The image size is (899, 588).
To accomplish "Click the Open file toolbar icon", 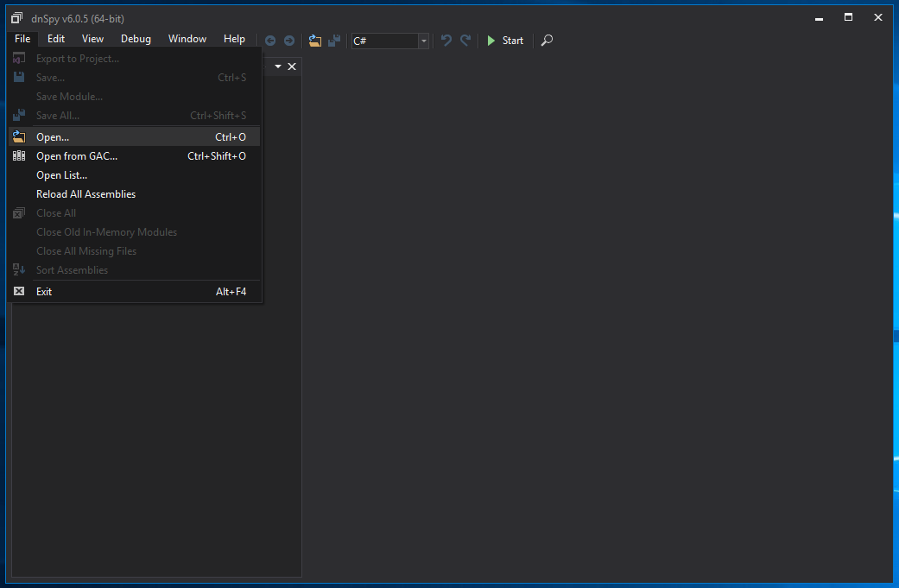I will 315,41.
